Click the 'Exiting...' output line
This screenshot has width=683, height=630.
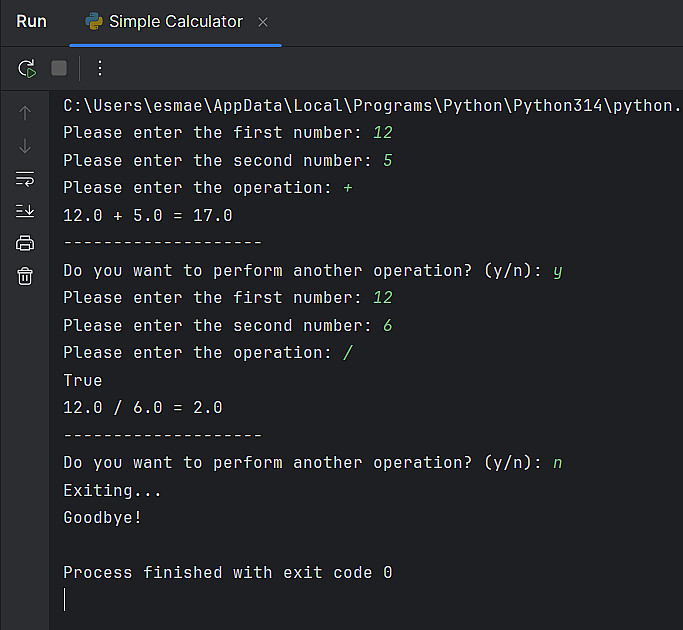point(112,490)
